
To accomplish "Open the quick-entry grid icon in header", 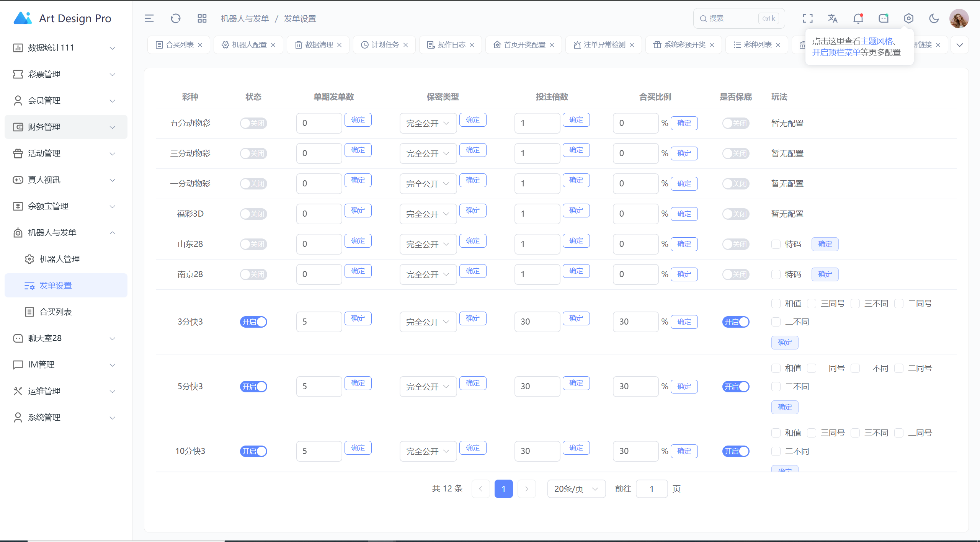I will click(x=202, y=18).
